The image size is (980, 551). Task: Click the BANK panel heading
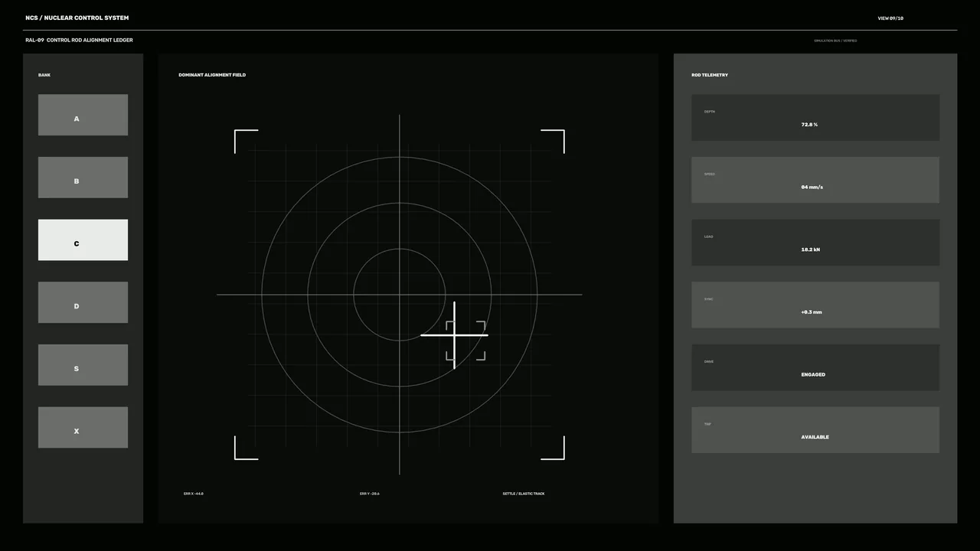(x=44, y=75)
